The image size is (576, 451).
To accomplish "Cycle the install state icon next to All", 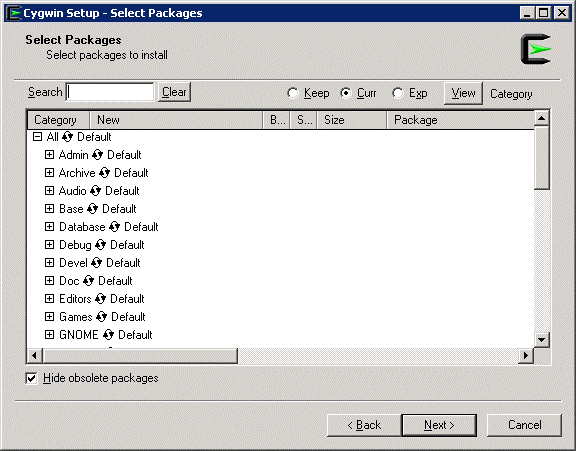I will click(68, 137).
